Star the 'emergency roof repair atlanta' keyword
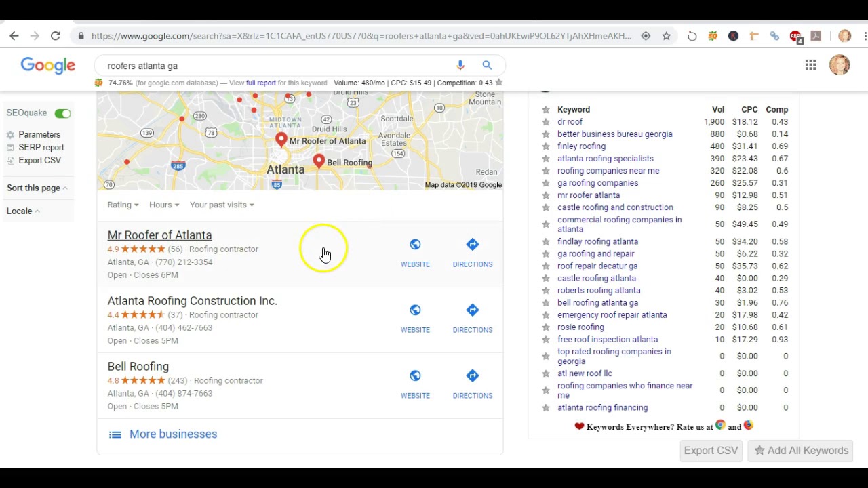 [545, 315]
